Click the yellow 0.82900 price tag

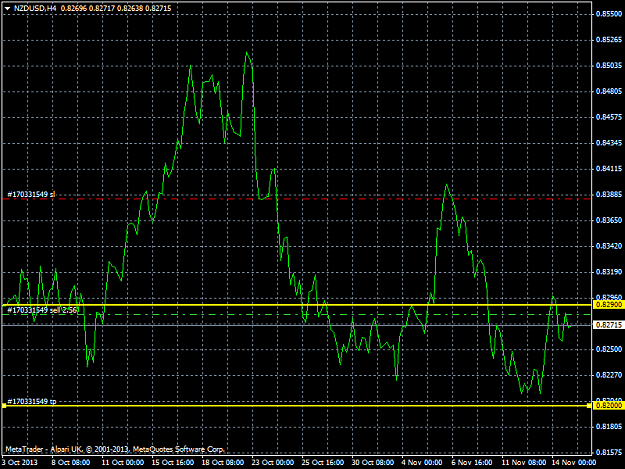point(609,305)
